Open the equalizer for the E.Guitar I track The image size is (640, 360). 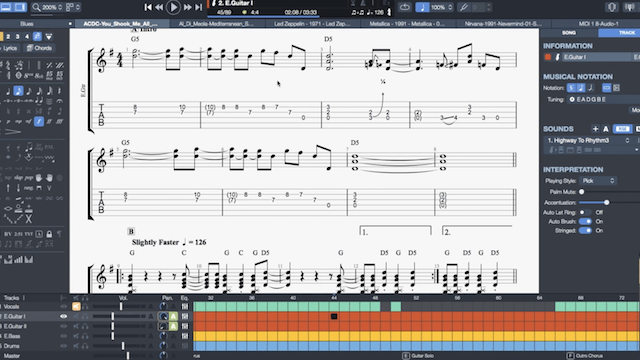[x=184, y=316]
